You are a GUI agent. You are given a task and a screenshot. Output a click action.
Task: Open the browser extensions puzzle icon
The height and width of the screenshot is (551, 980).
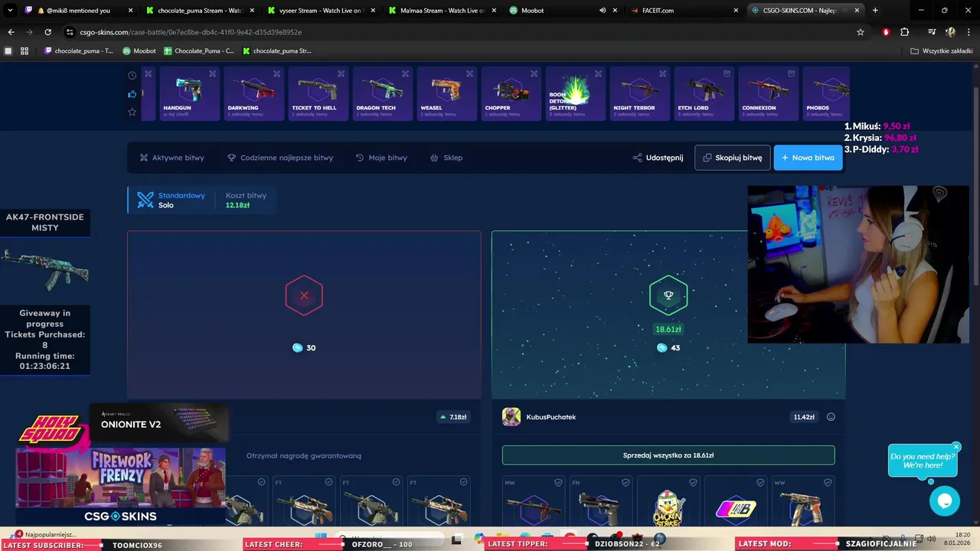click(905, 32)
